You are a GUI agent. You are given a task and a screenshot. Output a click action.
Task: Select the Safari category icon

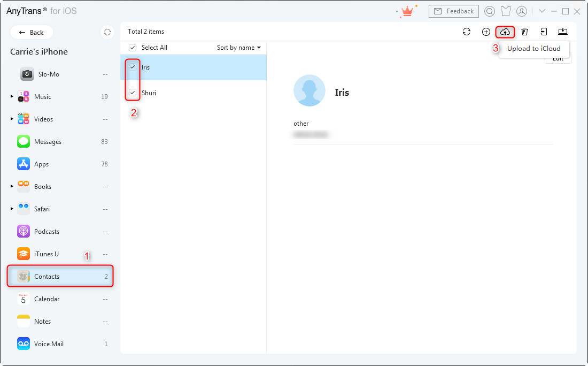[x=23, y=209]
